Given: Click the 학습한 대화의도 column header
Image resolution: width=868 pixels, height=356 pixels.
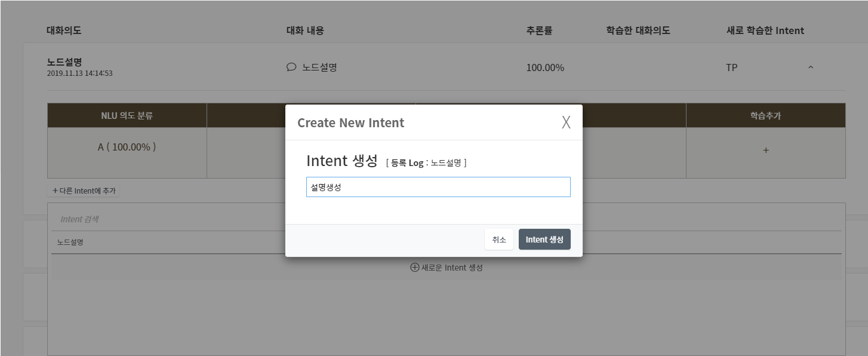Looking at the screenshot, I should click(x=638, y=30).
